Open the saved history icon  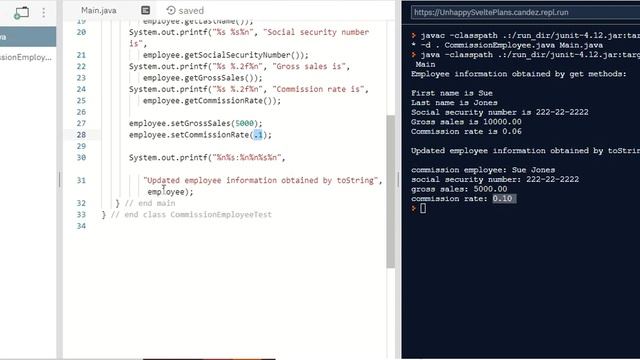click(171, 11)
